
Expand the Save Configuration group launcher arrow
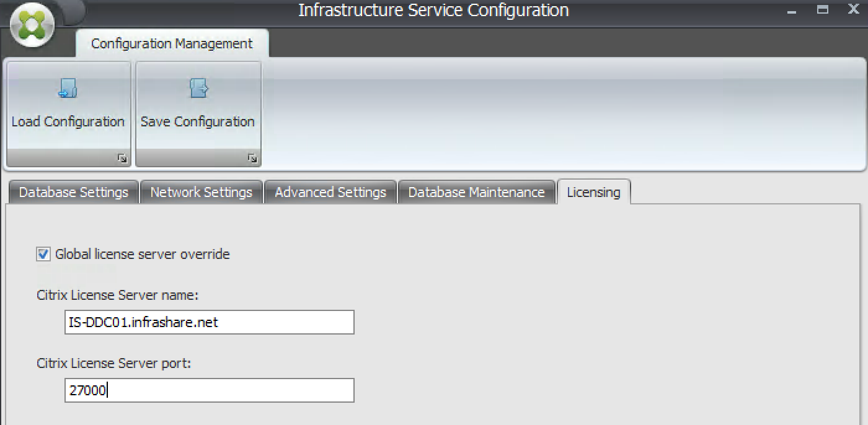pyautogui.click(x=252, y=159)
